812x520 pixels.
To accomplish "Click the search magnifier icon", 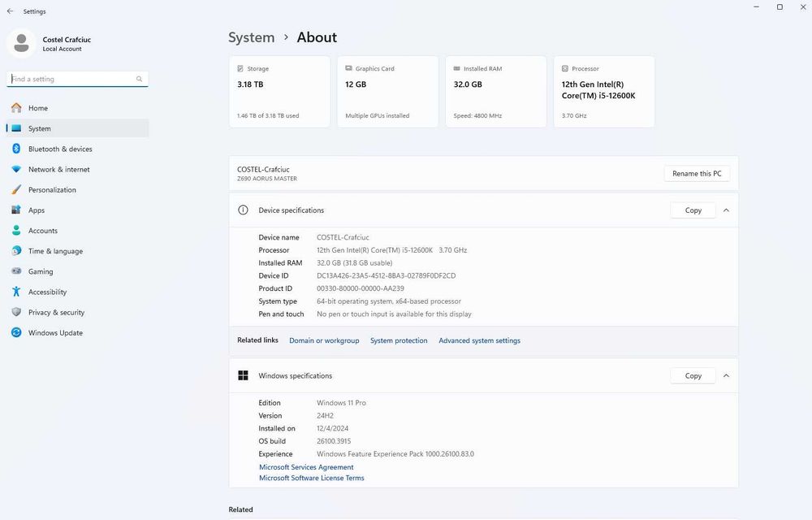I will tap(139, 79).
